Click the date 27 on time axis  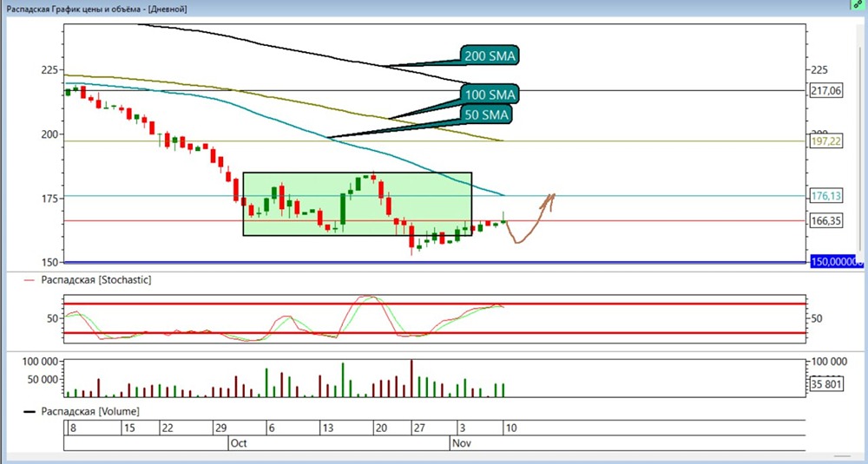[x=418, y=428]
